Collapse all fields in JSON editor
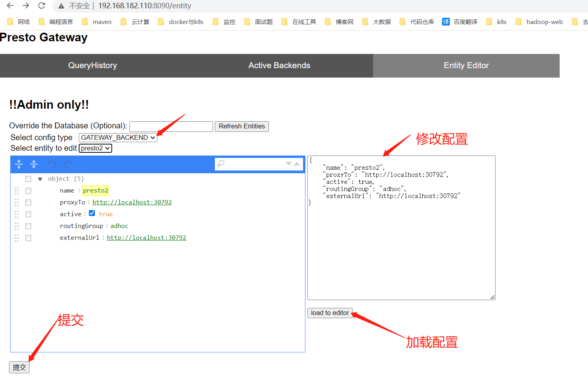Image resolution: width=588 pixels, height=378 pixels. tap(34, 164)
